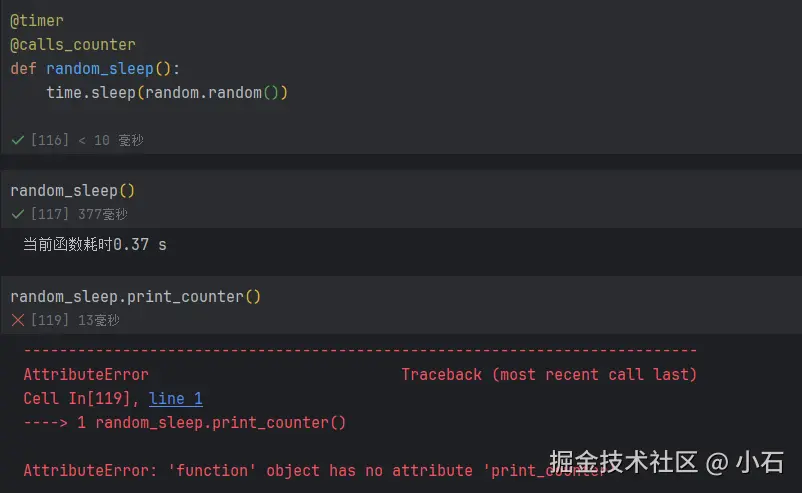Click the green checkmark for cell [116]
Image resolution: width=802 pixels, height=493 pixels.
pyautogui.click(x=18, y=140)
